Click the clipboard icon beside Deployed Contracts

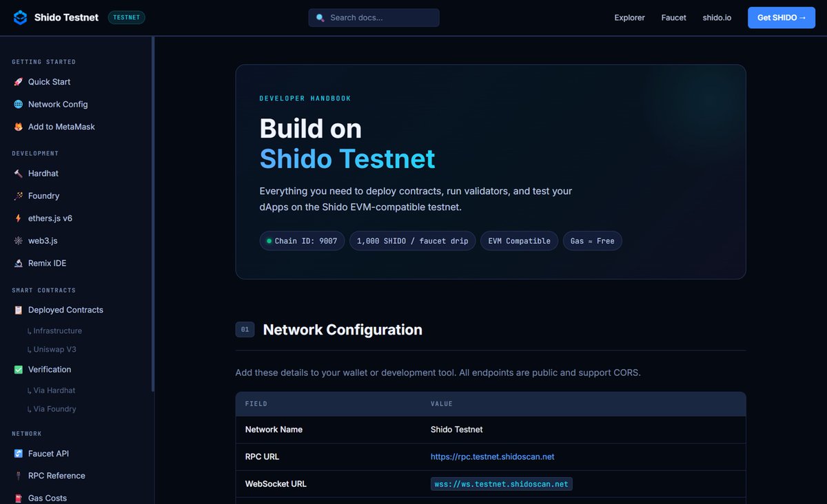[x=18, y=311]
